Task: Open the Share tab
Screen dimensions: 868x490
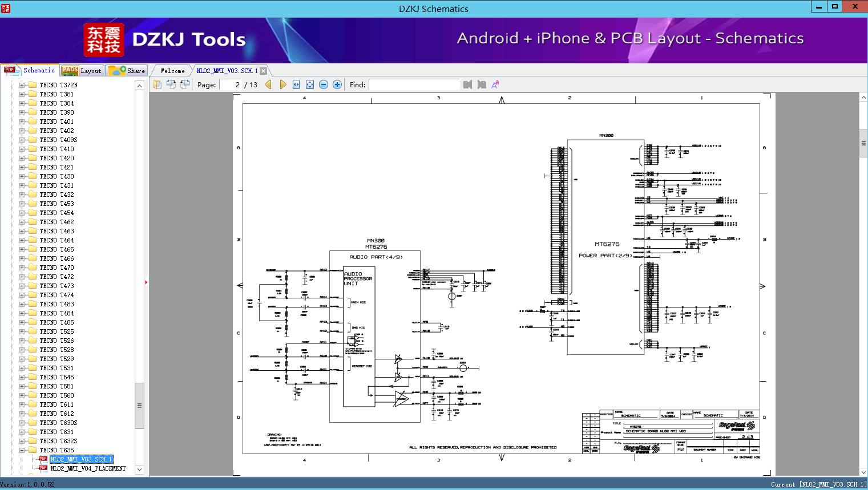Action: point(127,71)
